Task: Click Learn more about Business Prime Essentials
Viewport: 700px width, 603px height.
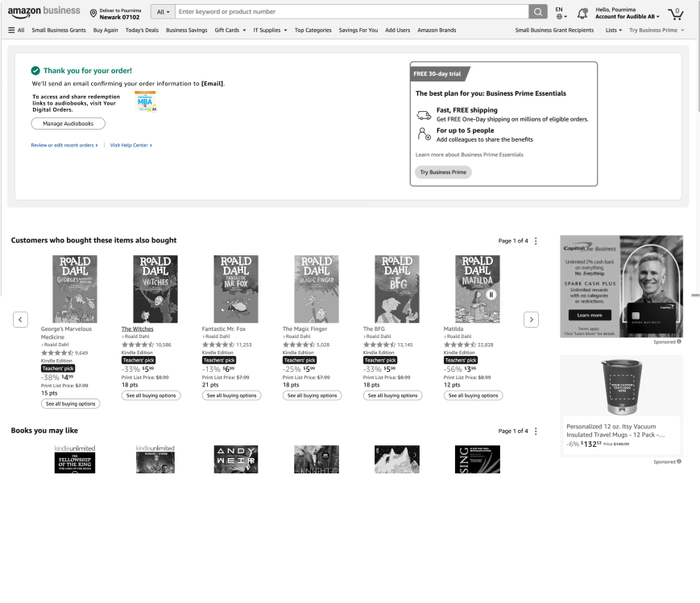Action: pos(469,155)
